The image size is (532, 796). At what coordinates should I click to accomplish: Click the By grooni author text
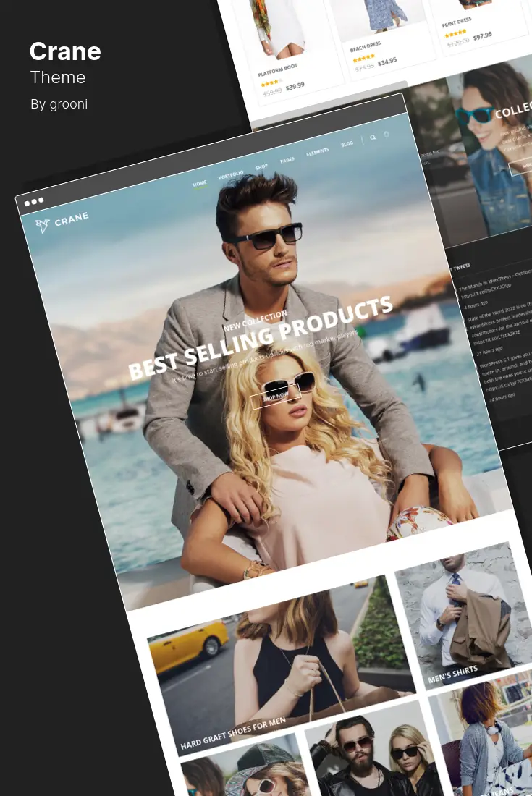[x=59, y=104]
